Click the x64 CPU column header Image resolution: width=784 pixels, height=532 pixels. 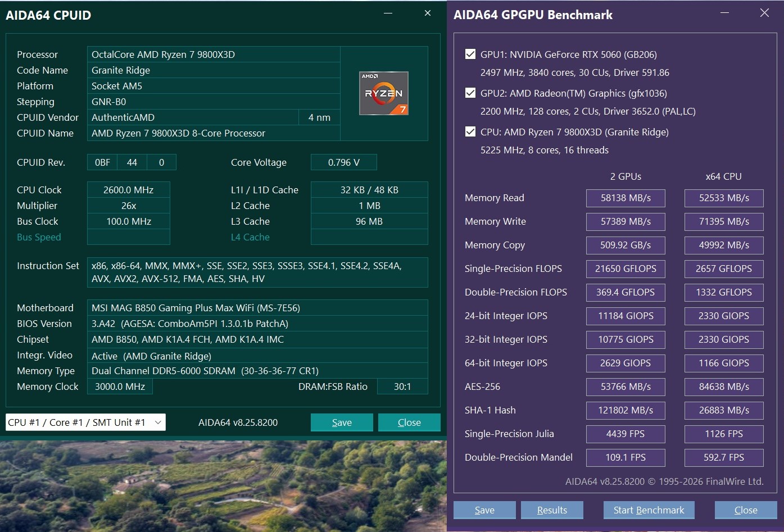[724, 176]
